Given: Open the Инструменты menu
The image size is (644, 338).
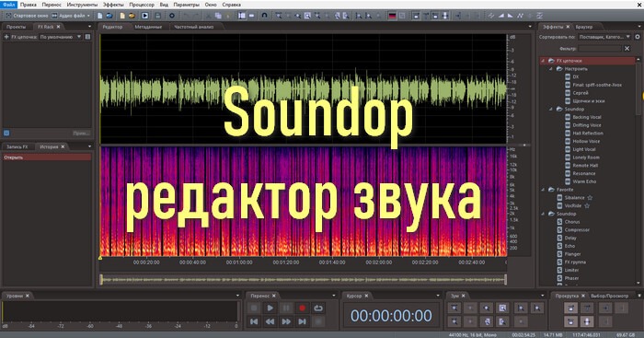Looking at the screenshot, I should pyautogui.click(x=82, y=5).
